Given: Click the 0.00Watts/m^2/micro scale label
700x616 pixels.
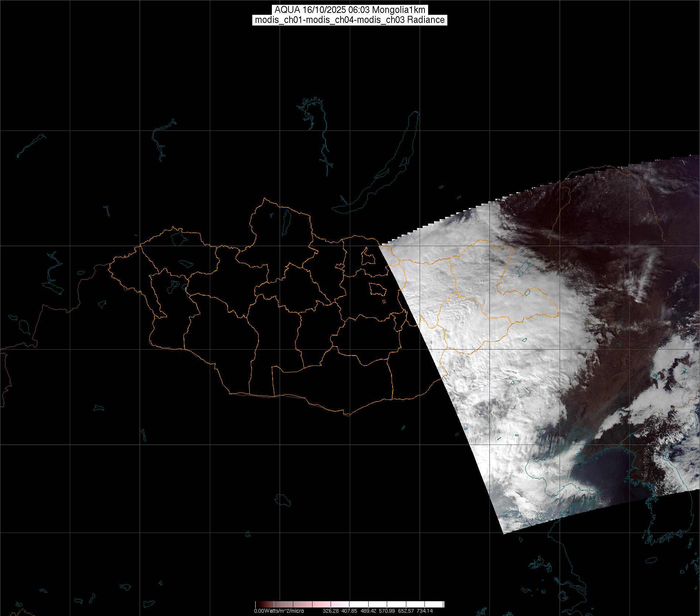Looking at the screenshot, I should 279,611.
